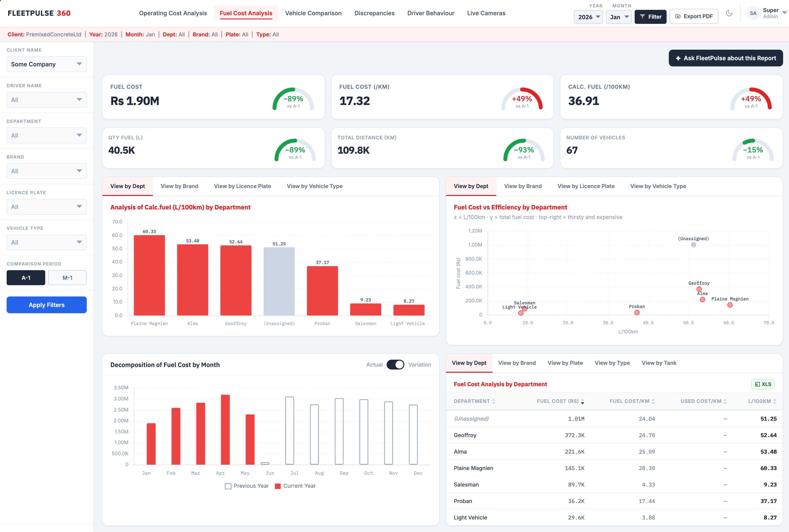The image size is (789, 532).
Task: Select View by Vehicle Type in scatter panel
Action: pyautogui.click(x=658, y=186)
